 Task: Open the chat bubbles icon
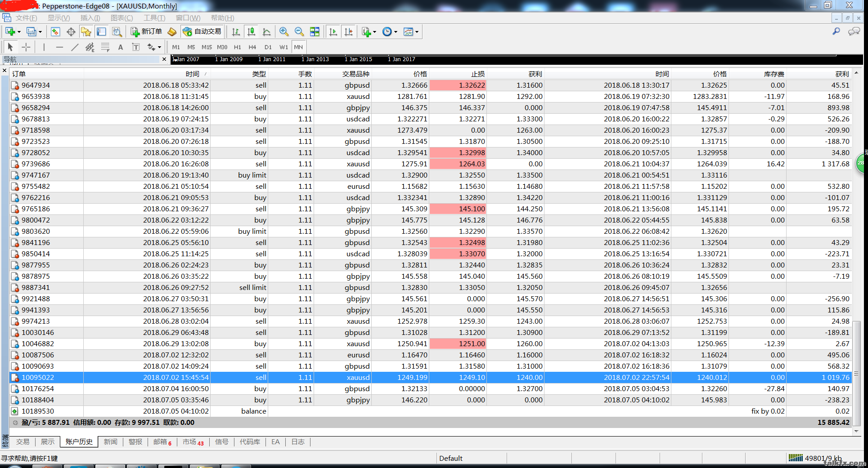(854, 31)
